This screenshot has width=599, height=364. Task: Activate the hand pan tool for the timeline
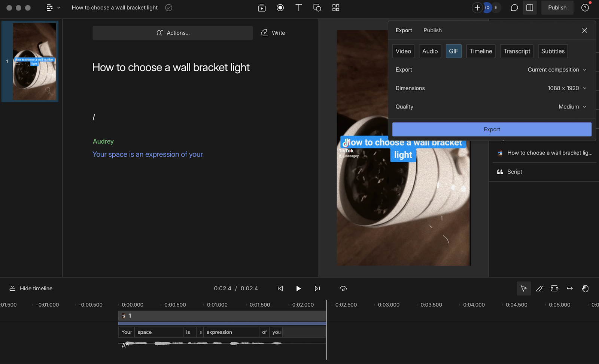point(585,288)
